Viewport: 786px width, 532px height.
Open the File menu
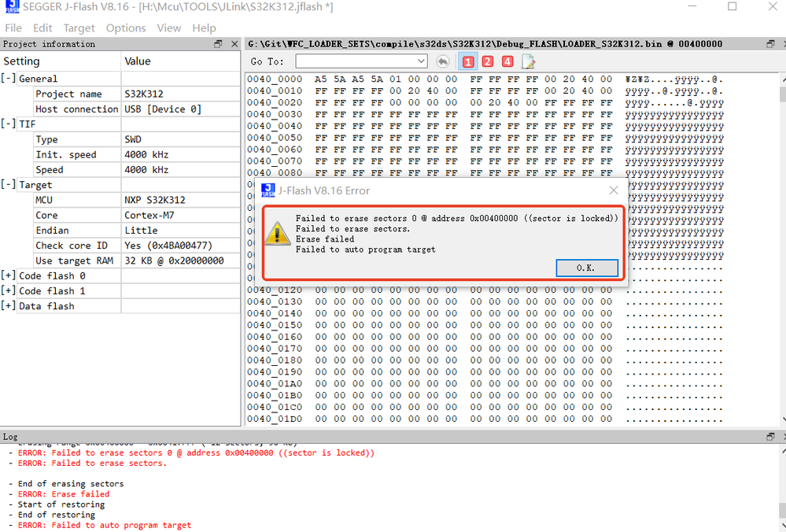tap(13, 28)
